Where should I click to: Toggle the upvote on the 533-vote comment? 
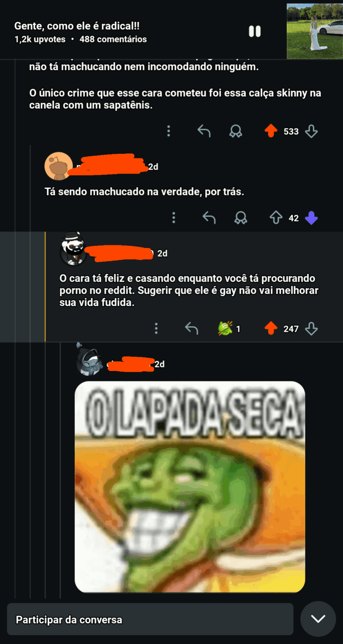pos(271,131)
